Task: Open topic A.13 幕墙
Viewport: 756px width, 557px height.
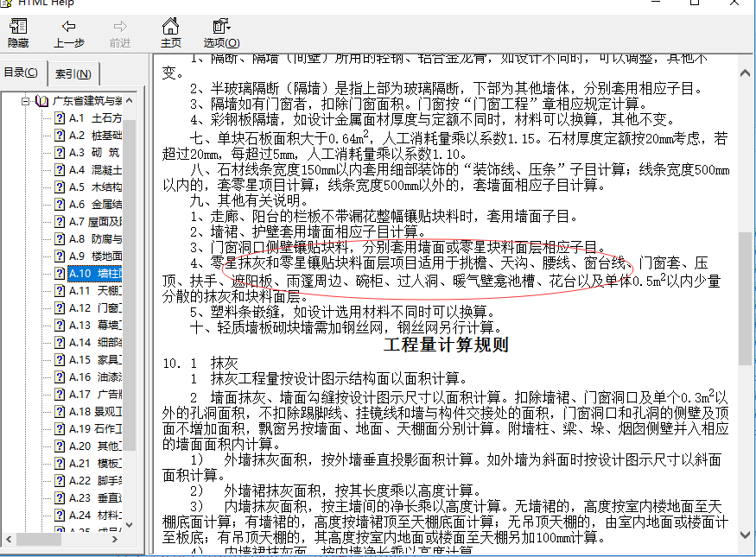Action: tap(95, 326)
